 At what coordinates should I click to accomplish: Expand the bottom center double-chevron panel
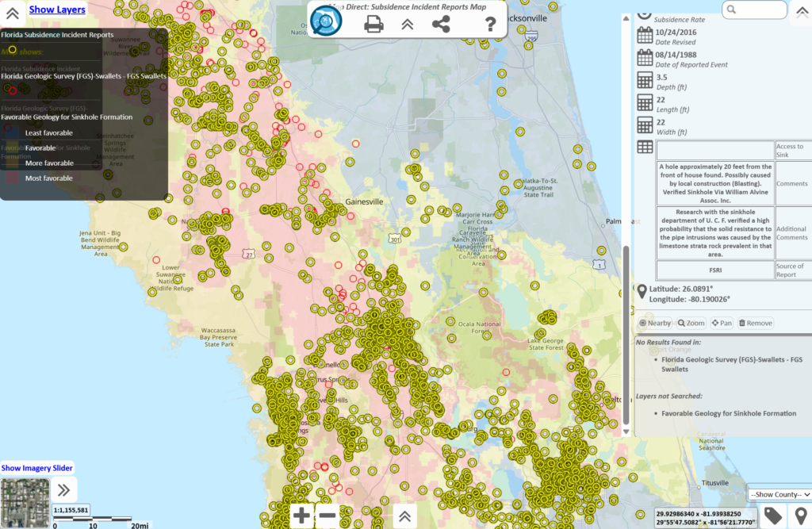coord(404,516)
